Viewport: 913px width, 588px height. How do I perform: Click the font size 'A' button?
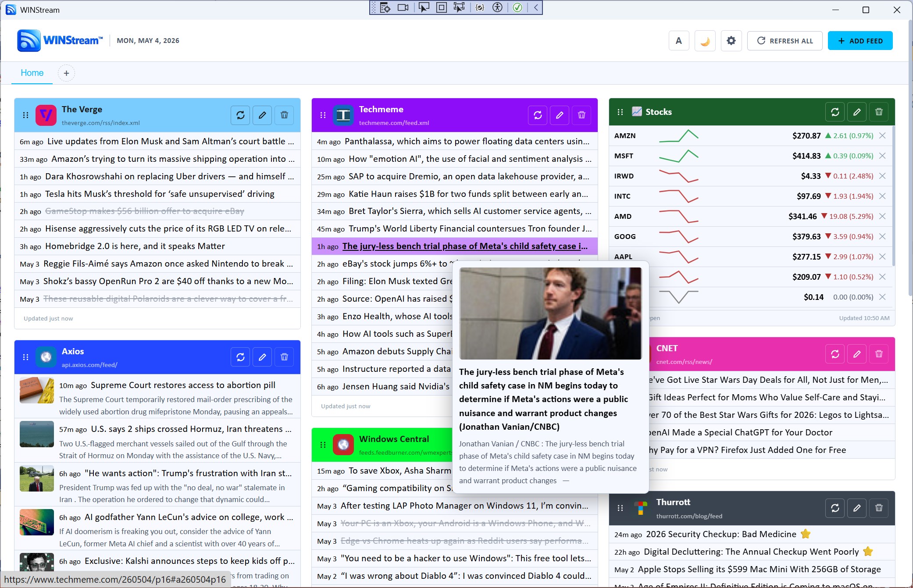pyautogui.click(x=679, y=41)
